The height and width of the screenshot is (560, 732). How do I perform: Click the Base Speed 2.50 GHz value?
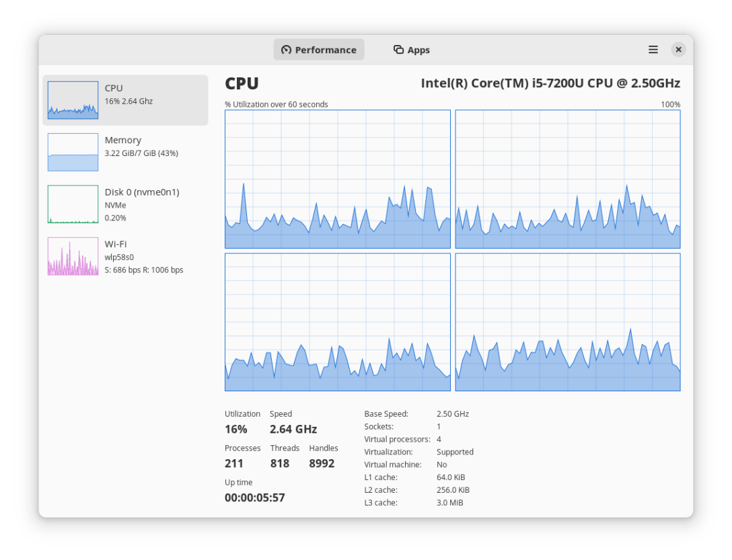click(453, 414)
